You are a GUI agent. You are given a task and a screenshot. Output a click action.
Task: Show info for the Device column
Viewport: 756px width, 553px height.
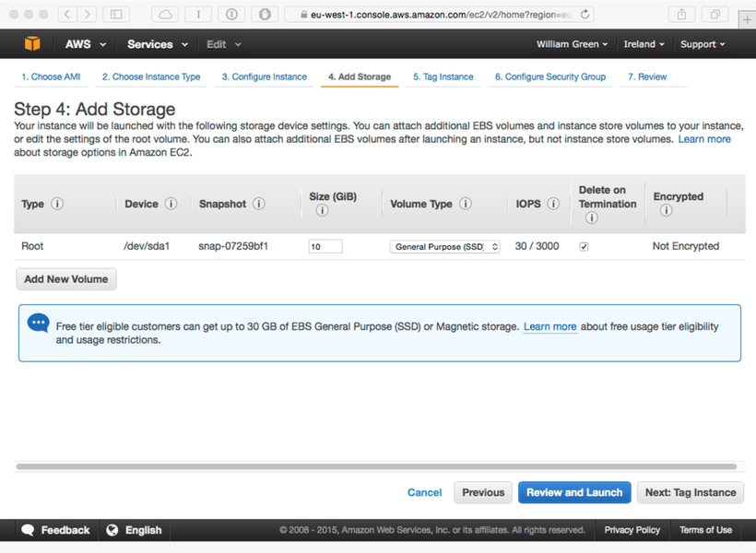click(x=171, y=204)
